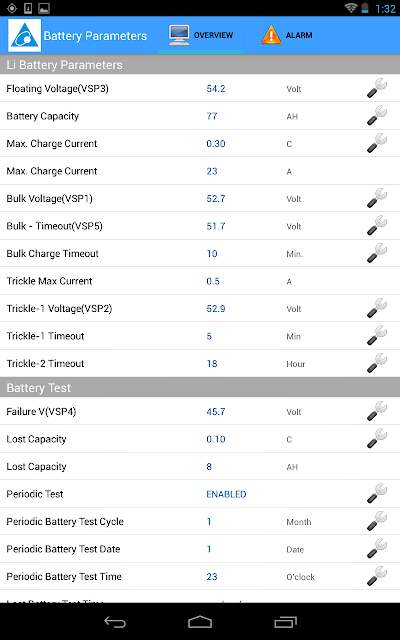This screenshot has height=640, width=400.
Task: Select Max. Charge Current 0.30 value
Action: [216, 144]
